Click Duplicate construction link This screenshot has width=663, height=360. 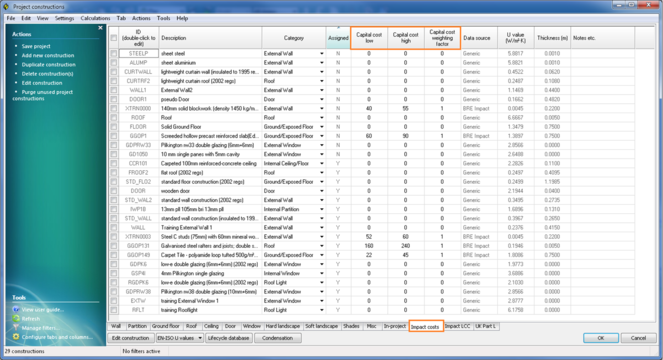(x=49, y=65)
